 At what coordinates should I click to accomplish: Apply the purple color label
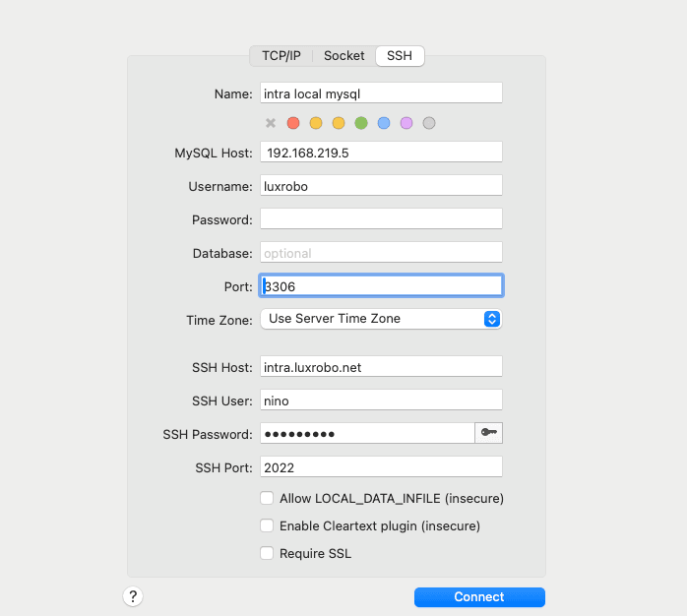pos(406,123)
